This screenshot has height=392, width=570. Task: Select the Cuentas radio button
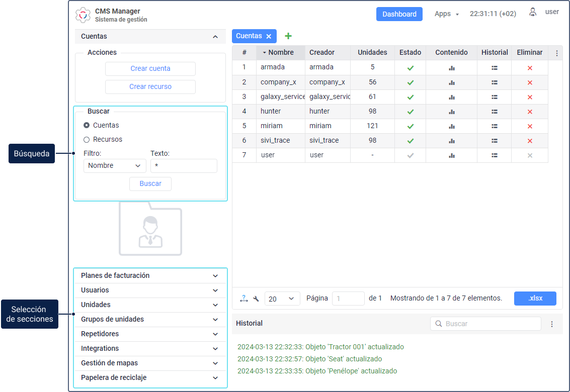pyautogui.click(x=87, y=125)
